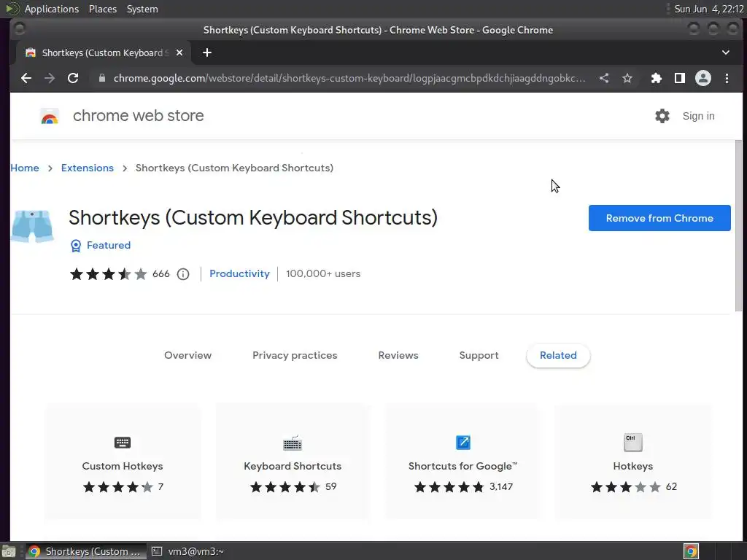Click the page vertical scrollbar

738,226
